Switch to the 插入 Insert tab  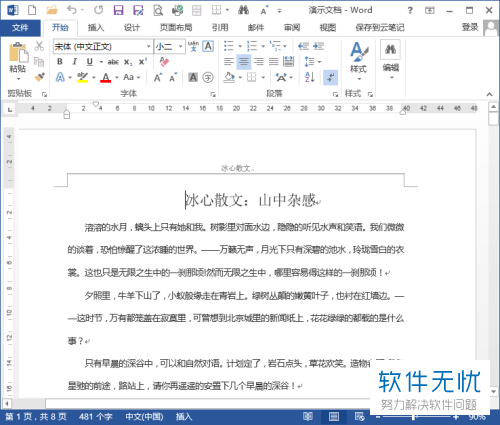[x=96, y=28]
